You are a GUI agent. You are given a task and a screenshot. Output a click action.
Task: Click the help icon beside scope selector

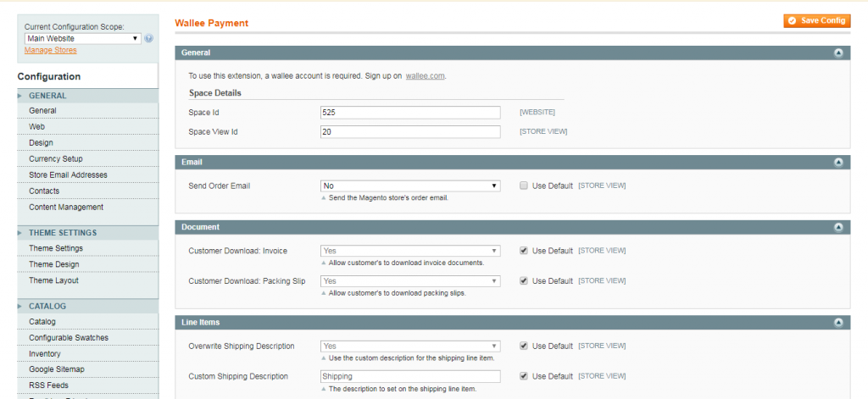[149, 39]
